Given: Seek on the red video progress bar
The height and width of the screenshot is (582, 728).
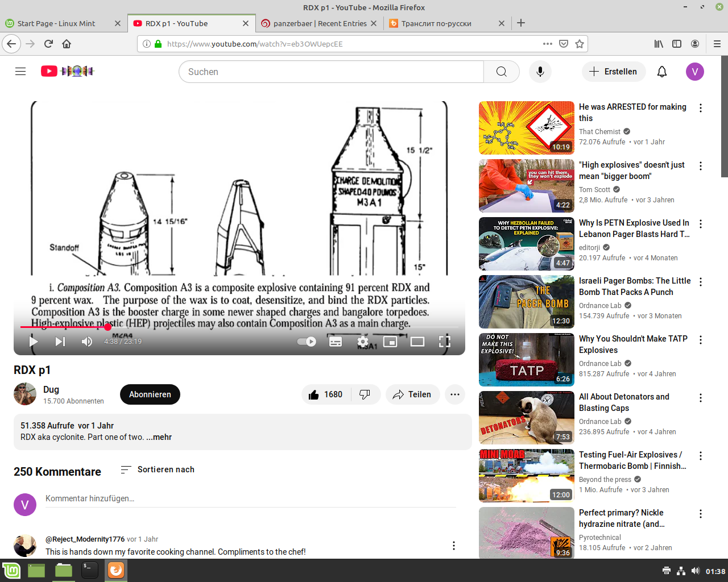Looking at the screenshot, I should 239,327.
